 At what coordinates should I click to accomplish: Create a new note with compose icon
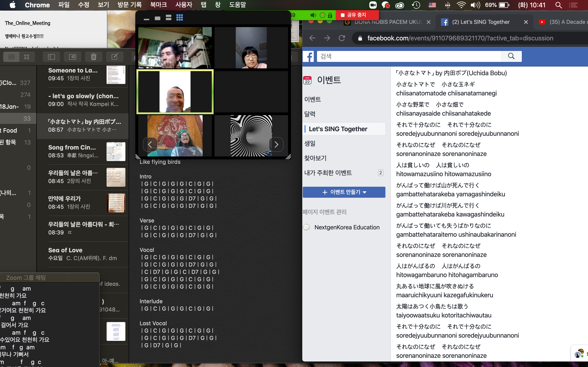[114, 57]
